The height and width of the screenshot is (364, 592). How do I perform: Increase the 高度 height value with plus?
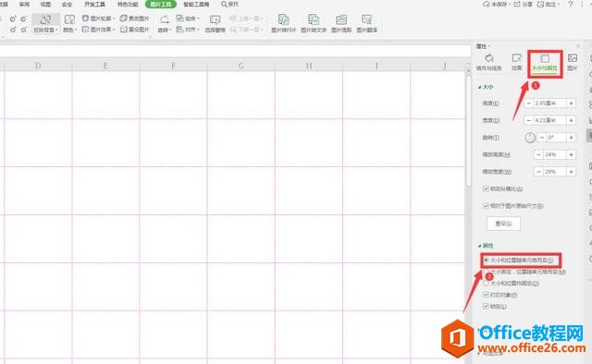coord(572,103)
